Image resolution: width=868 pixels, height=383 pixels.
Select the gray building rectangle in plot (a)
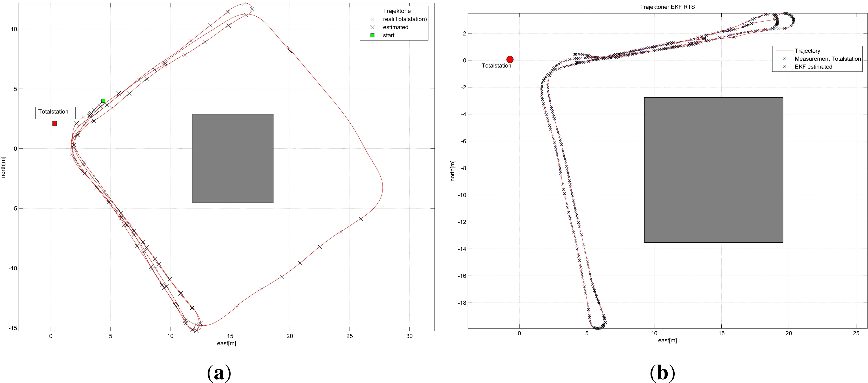233,158
